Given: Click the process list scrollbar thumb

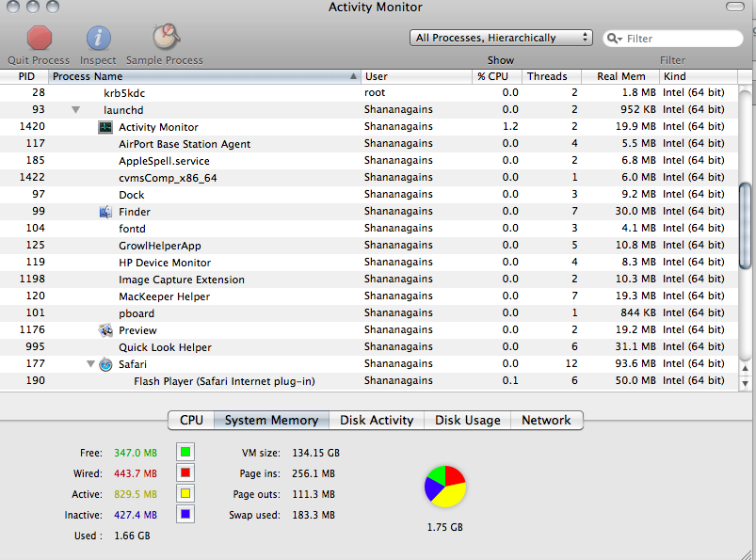Looking at the screenshot, I should [746, 225].
